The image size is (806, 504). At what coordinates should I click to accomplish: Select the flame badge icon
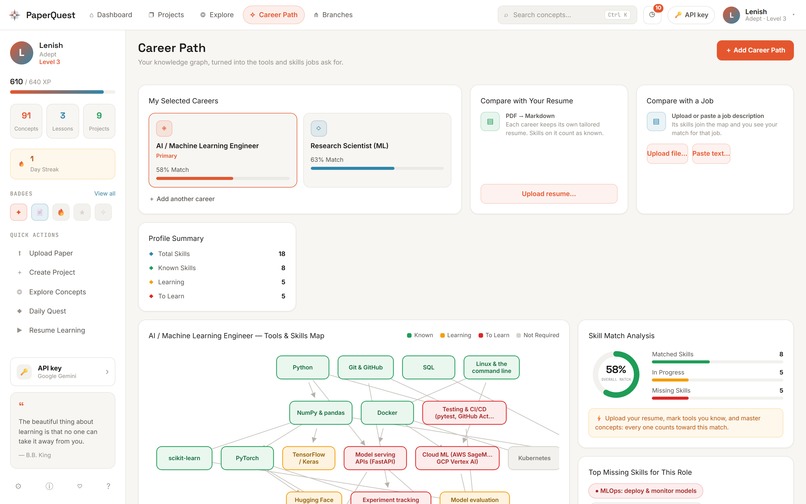click(61, 212)
